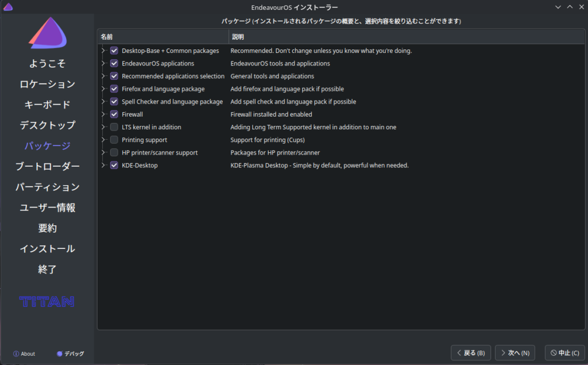Expand the EndeavourOS applications tree item
This screenshot has width=588, height=365.
(x=104, y=64)
